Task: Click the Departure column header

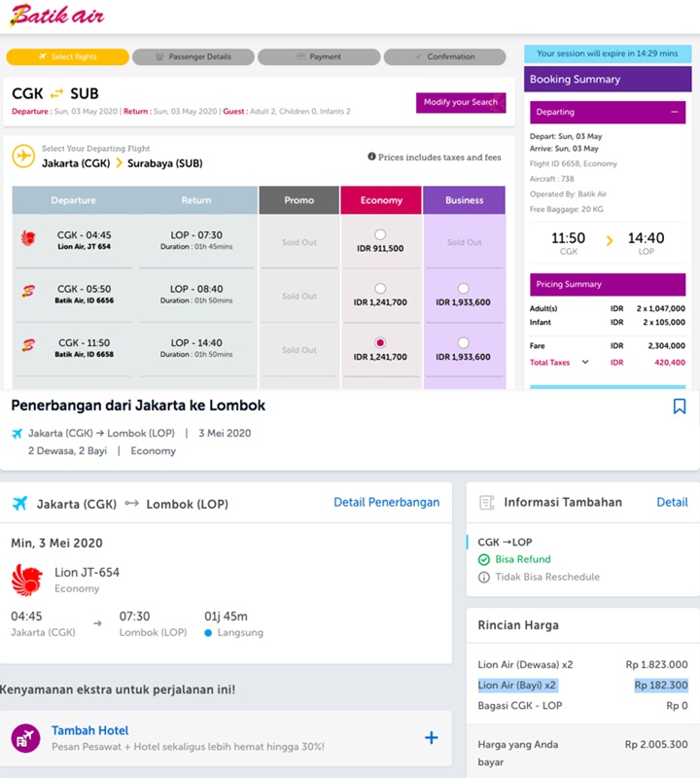Action: pyautogui.click(x=74, y=200)
